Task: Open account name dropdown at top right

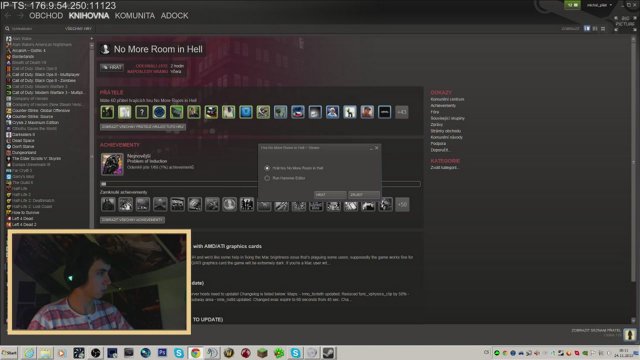Action: point(599,5)
